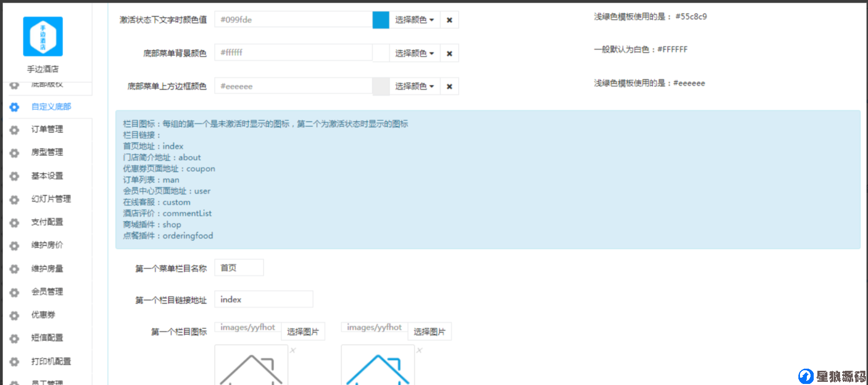Open 打印机配置 in the sidebar
Screen dimensions: 868x385
click(51, 361)
